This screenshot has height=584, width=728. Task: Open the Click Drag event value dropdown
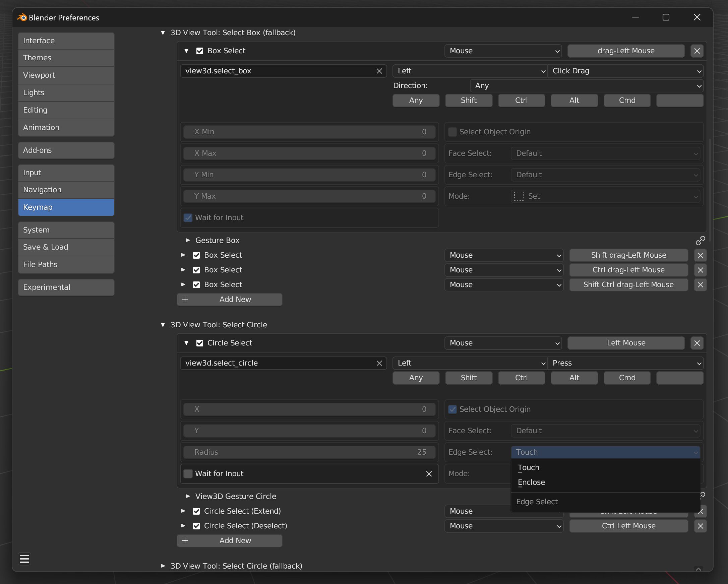625,71
